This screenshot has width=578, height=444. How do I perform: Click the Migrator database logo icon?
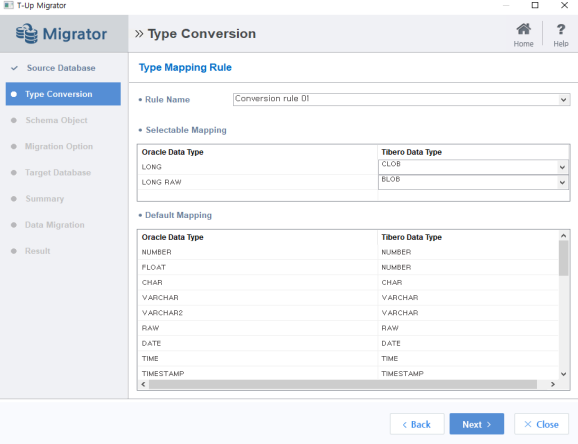click(x=27, y=34)
